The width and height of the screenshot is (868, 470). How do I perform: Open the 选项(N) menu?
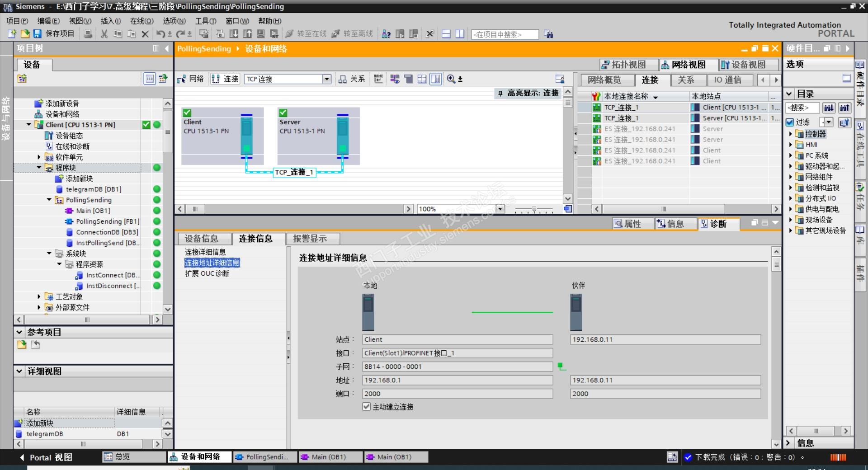[x=175, y=21]
